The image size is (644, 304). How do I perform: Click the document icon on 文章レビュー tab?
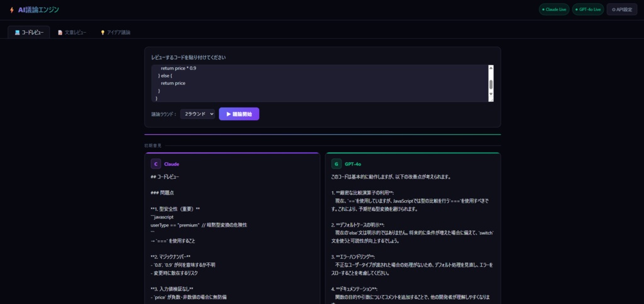[x=60, y=33]
